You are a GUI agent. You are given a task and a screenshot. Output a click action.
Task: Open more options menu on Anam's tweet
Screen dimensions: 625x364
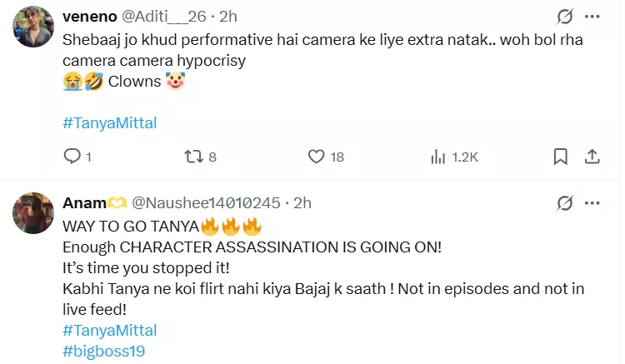click(x=592, y=203)
